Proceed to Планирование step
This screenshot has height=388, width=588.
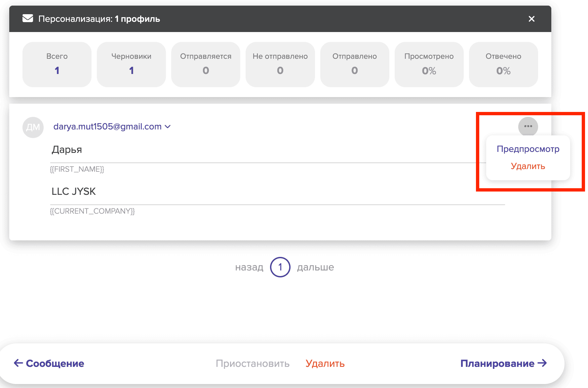[503, 363]
